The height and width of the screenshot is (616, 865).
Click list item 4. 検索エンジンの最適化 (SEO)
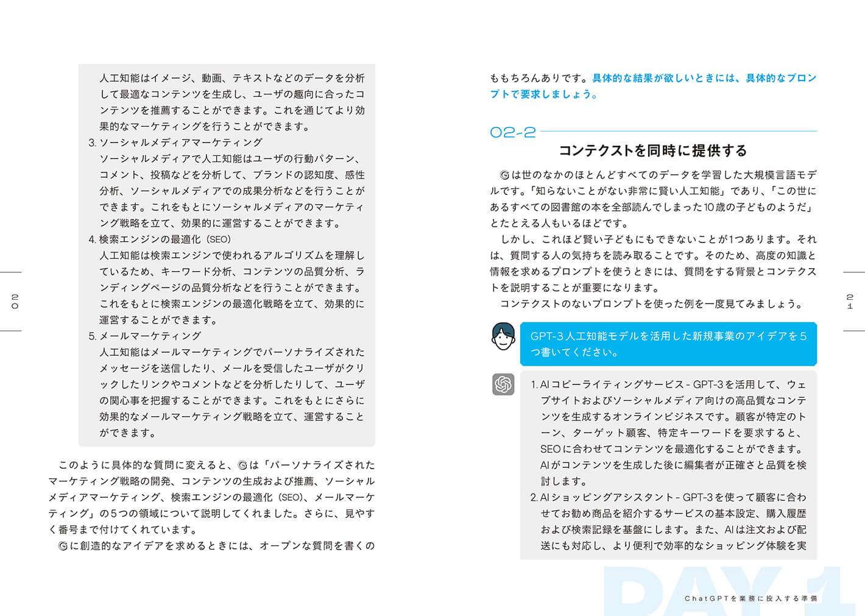click(160, 239)
